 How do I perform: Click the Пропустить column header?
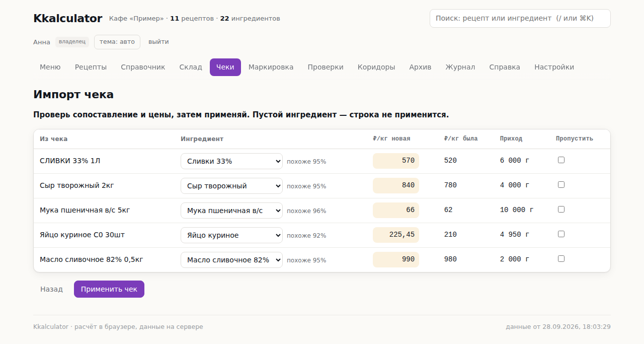(x=575, y=139)
